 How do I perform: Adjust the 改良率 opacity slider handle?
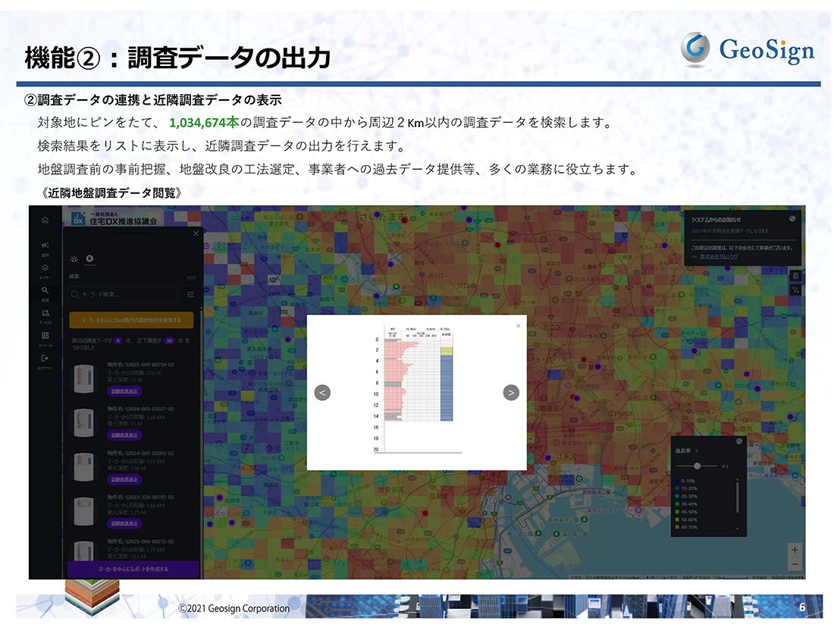click(x=697, y=466)
